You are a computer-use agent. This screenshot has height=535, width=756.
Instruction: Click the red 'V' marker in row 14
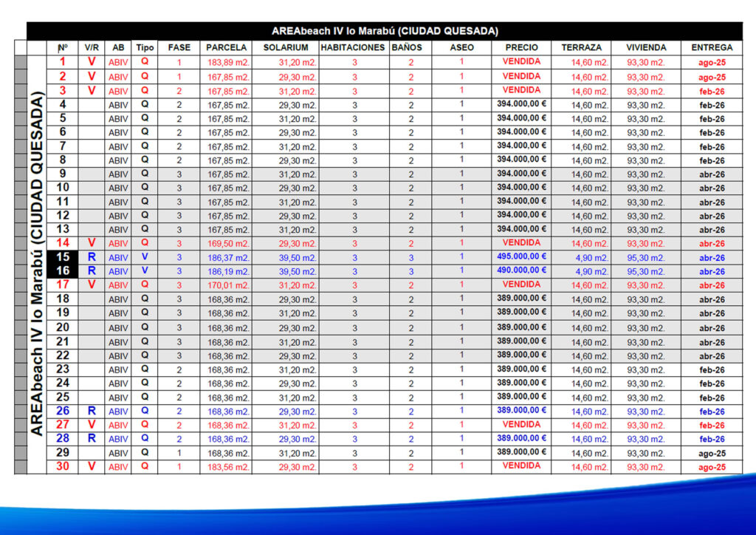91,242
